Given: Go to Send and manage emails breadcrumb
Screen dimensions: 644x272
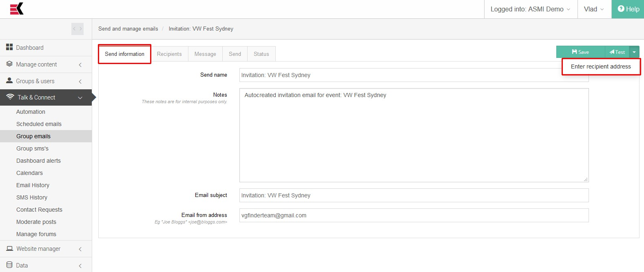Looking at the screenshot, I should click(x=128, y=29).
